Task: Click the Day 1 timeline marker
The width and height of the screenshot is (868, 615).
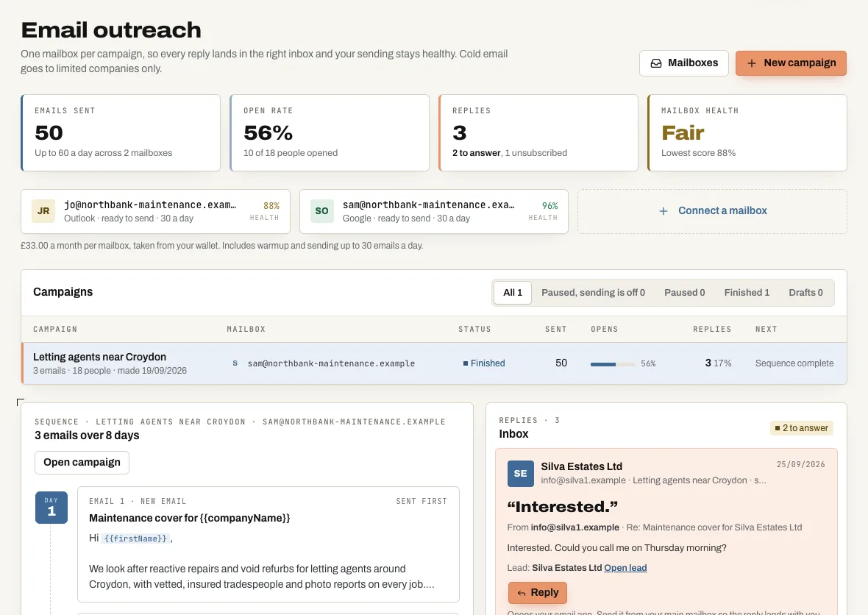Action: pyautogui.click(x=51, y=508)
